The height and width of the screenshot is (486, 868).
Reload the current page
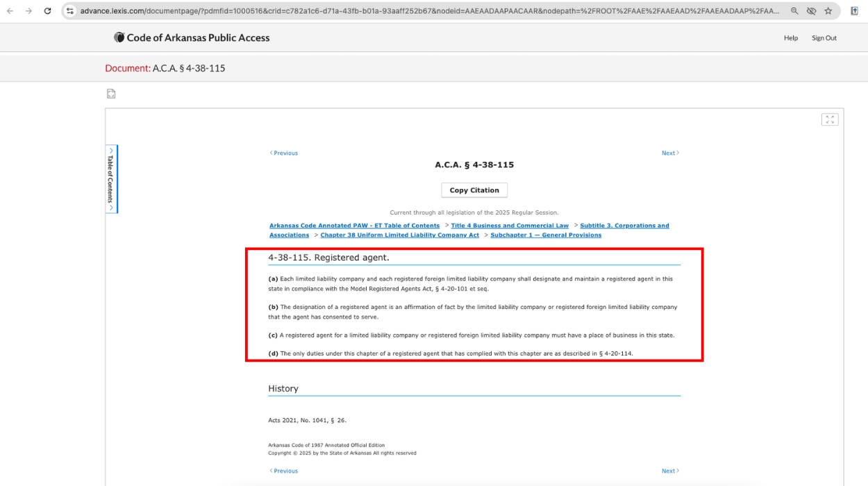coord(47,11)
